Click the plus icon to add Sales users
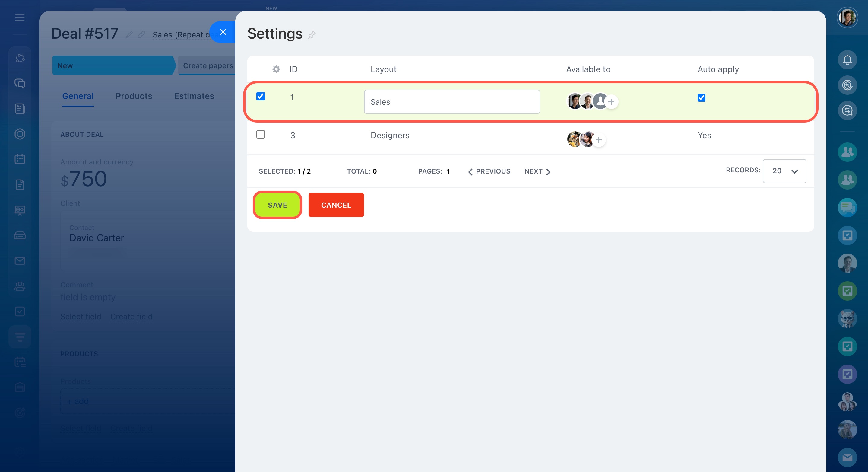 611,102
